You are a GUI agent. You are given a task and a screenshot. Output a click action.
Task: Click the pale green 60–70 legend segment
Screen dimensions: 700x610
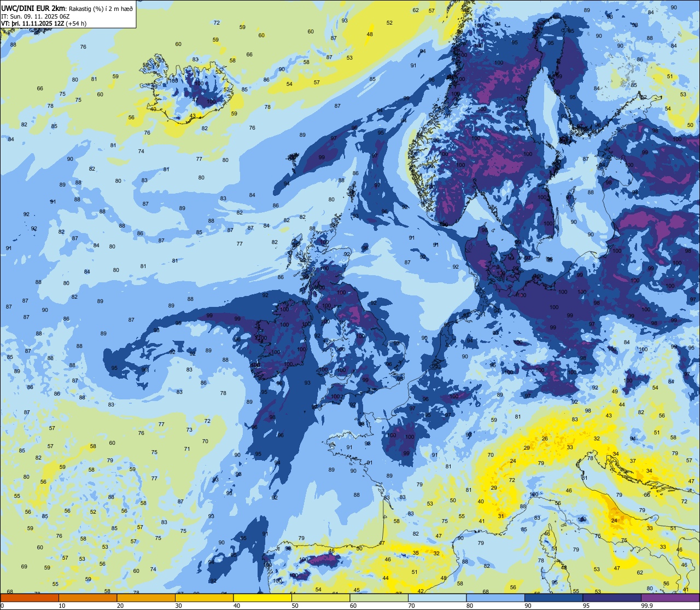(x=379, y=598)
